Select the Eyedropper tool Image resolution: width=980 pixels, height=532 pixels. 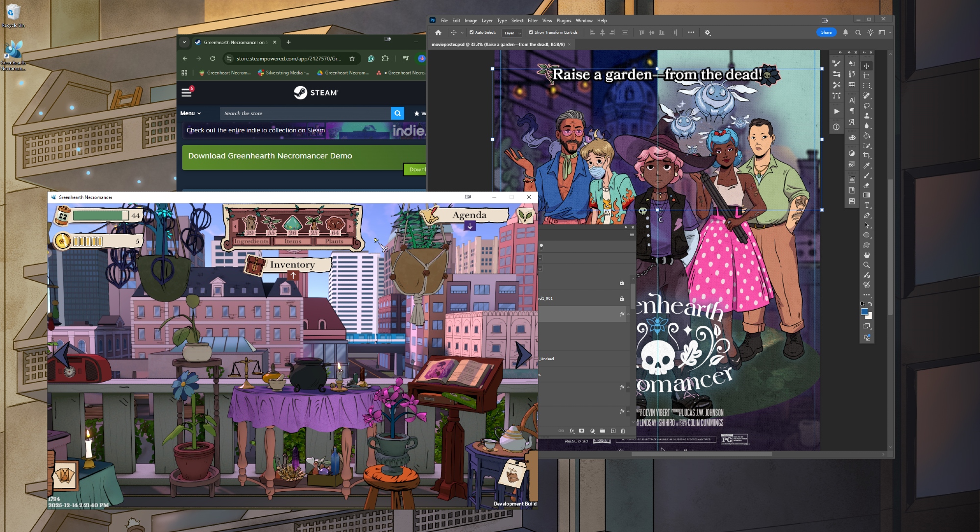click(866, 166)
